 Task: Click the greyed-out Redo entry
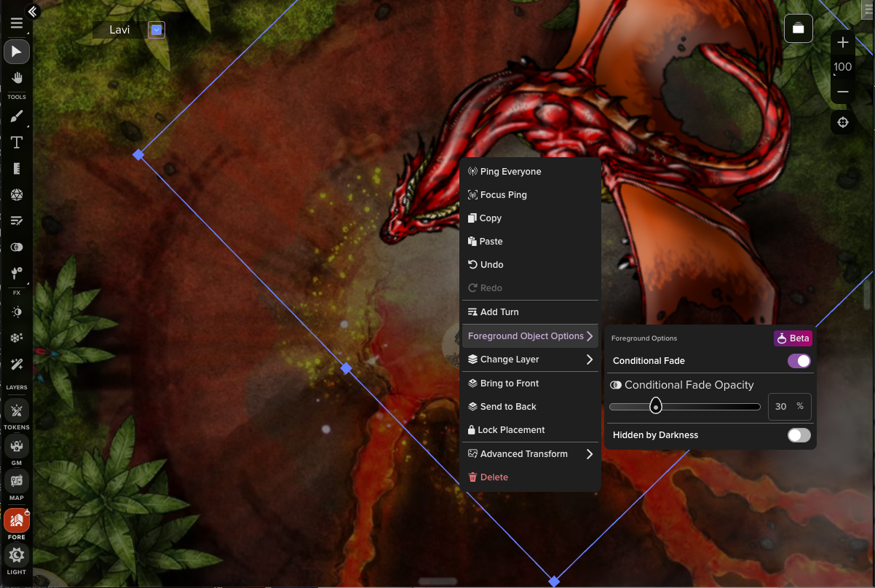(x=530, y=288)
